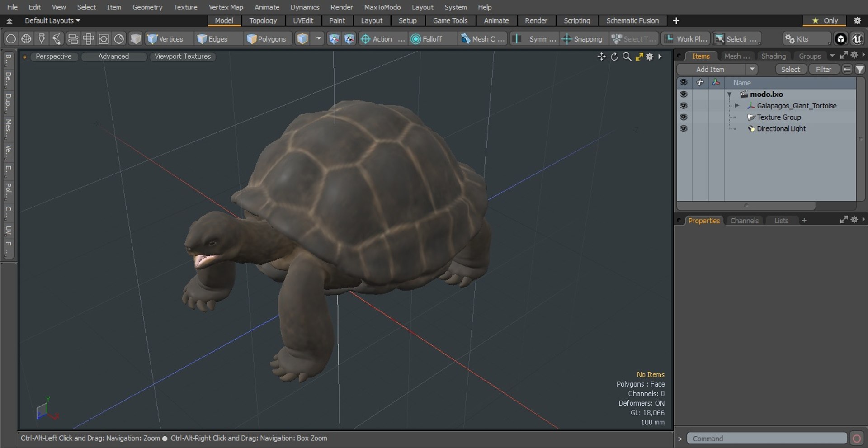
Task: Click the first action center axis icon
Action: coord(334,39)
